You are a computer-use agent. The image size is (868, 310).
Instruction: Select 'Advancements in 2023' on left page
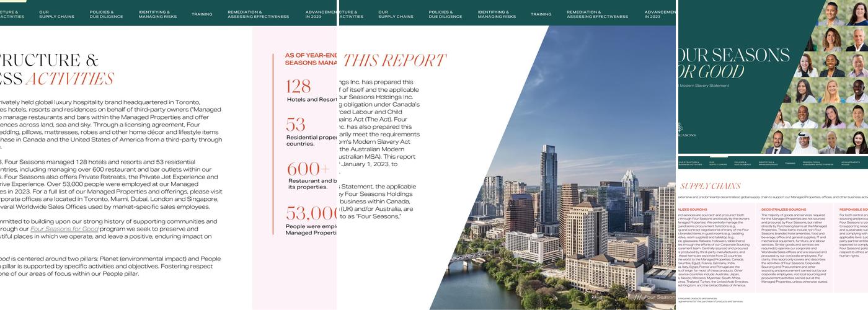point(321,14)
